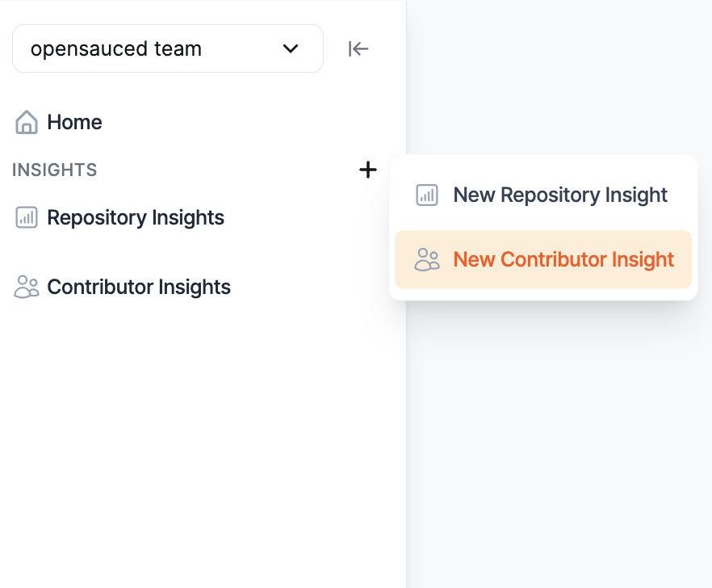Create a new insight with the plus button
Image resolution: width=712 pixels, height=588 pixels.
pos(368,170)
